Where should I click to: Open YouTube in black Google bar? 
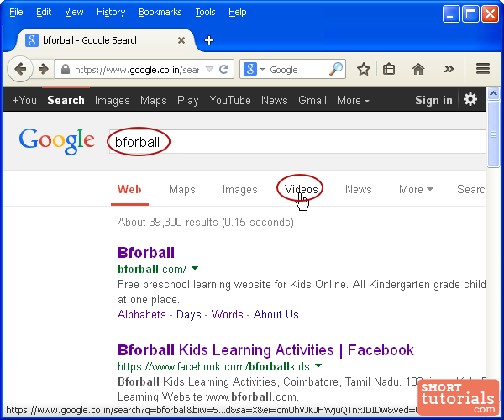pyautogui.click(x=230, y=100)
